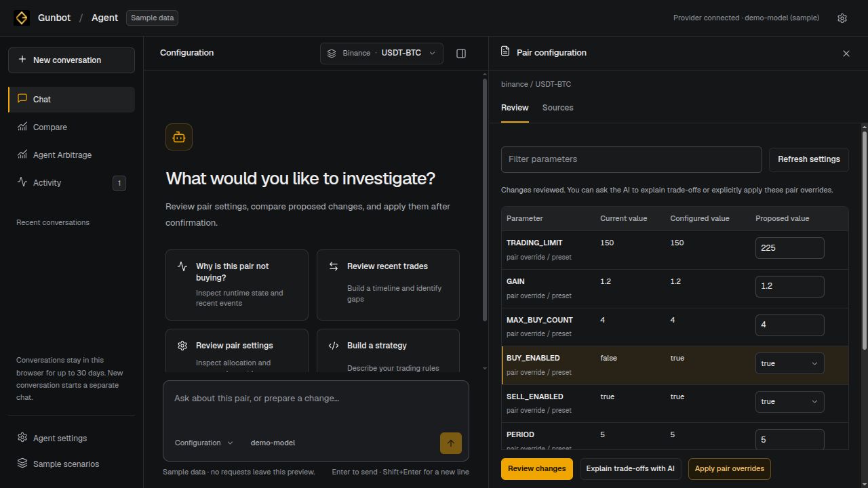Click pulse icon on Why not buying card

(182, 266)
